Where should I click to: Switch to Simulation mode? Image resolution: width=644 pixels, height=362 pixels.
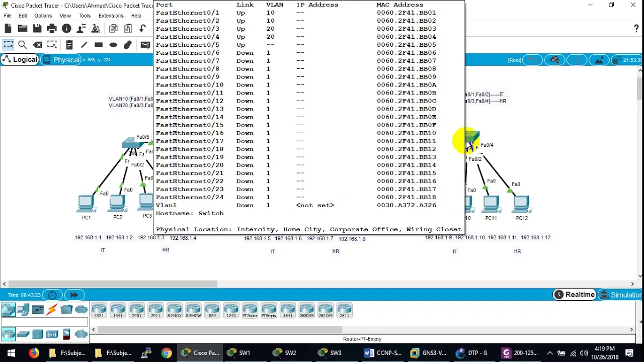click(x=620, y=295)
